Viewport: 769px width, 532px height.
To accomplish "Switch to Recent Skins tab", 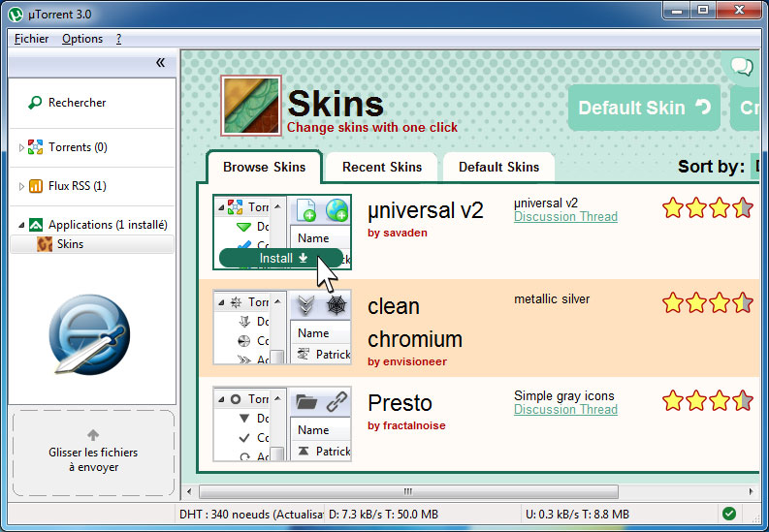I will (382, 167).
